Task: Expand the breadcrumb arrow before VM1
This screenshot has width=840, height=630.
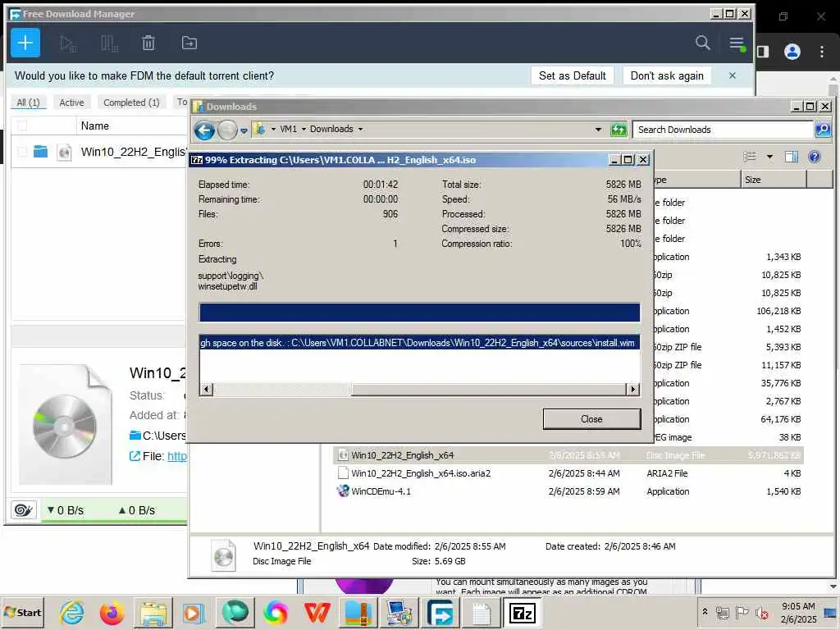Action: click(x=273, y=129)
